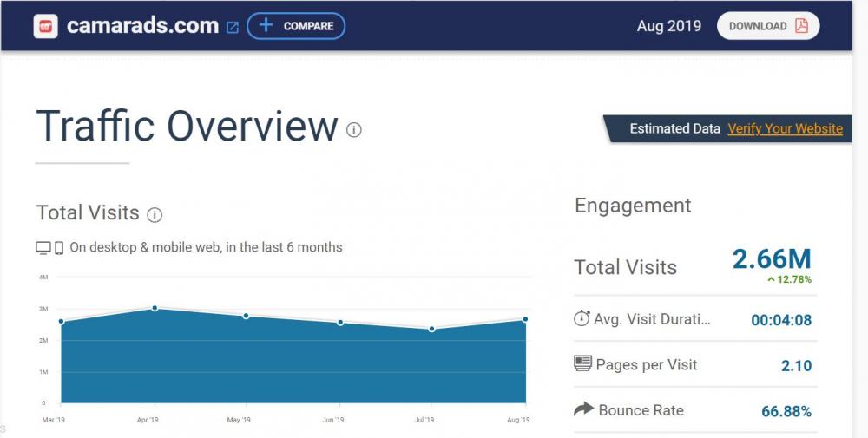Click the desktop and mobile device icons
The width and height of the screenshot is (868, 438).
(49, 248)
